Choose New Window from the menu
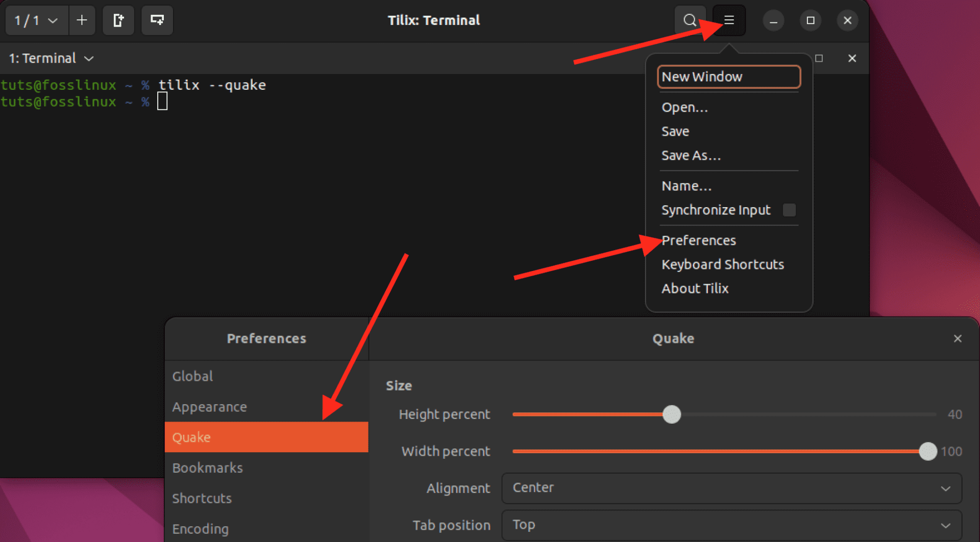This screenshot has width=980, height=542. [x=702, y=77]
